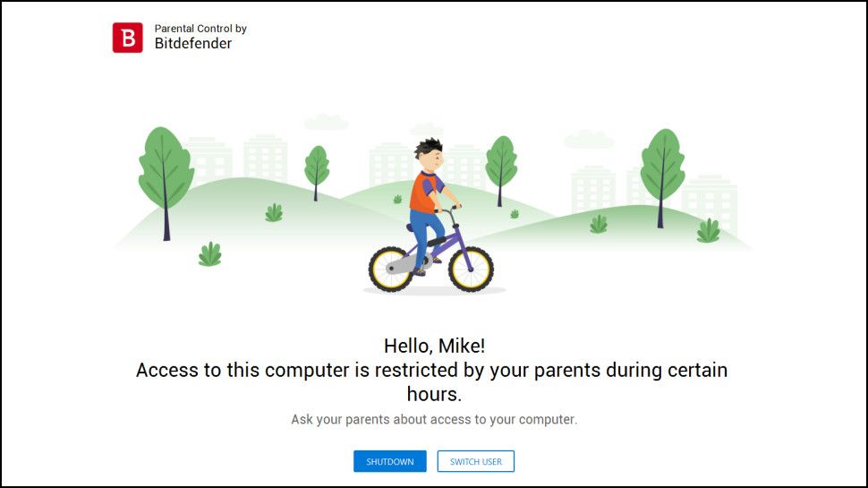The width and height of the screenshot is (868, 488).
Task: Click the tree just right of the boy
Action: [x=501, y=161]
